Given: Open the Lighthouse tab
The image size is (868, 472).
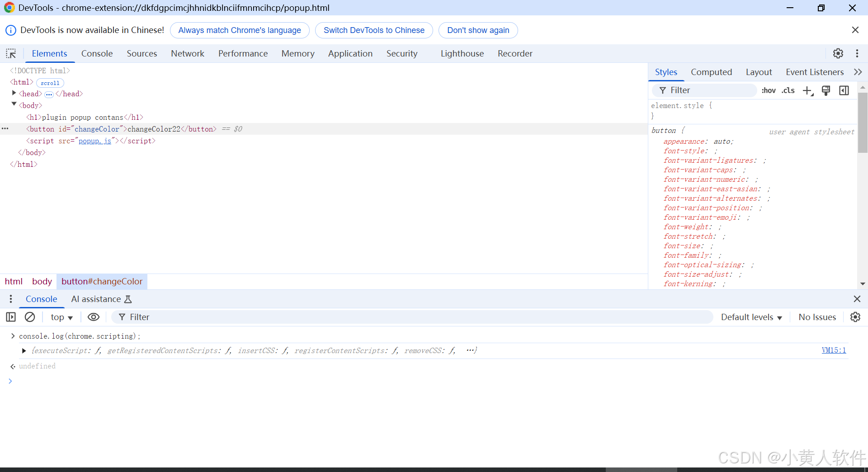Looking at the screenshot, I should click(x=462, y=53).
